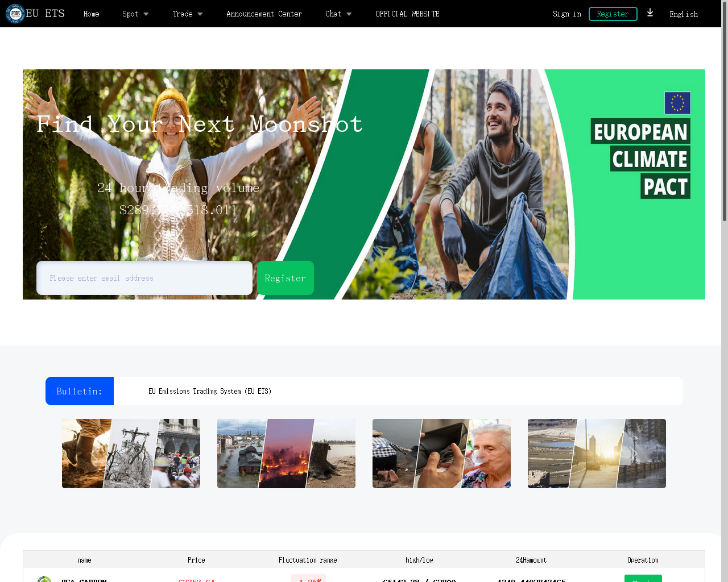Visit the OFFICIAL WEBSITE menu link
728x582 pixels.
(x=407, y=14)
